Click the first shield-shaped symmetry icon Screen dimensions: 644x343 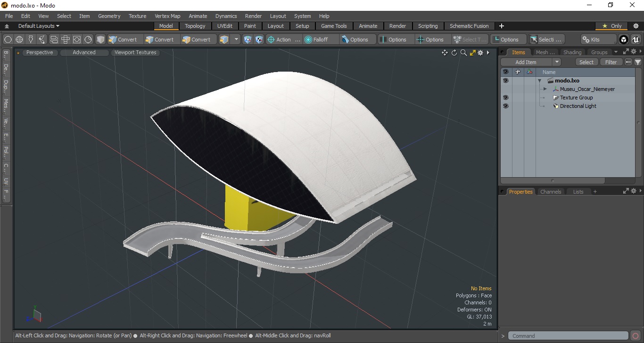[x=248, y=40]
